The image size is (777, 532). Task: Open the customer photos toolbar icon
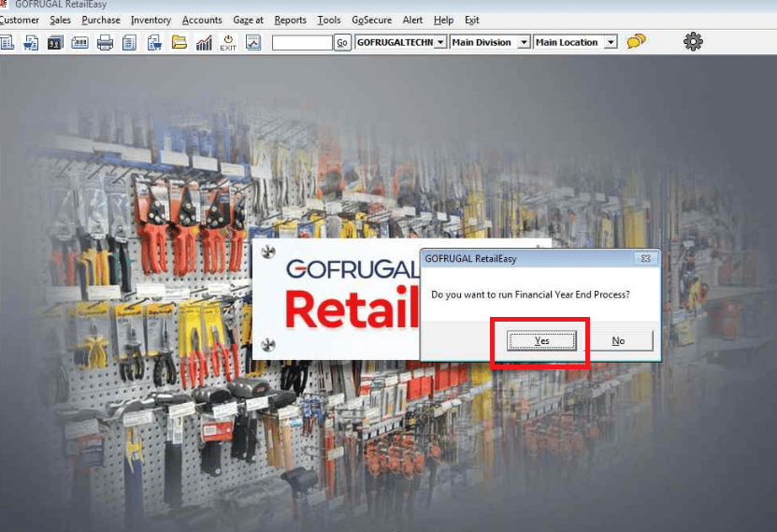(54, 43)
